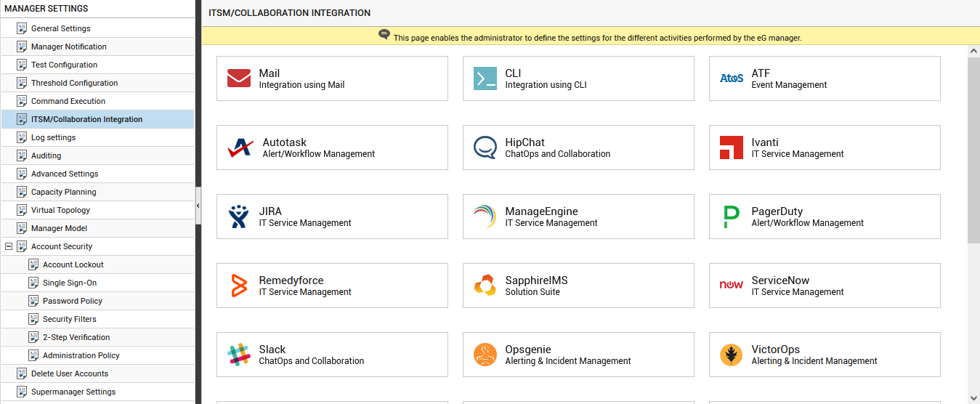Open the Mail integration title
Screen dimensions: 980x404
[270, 73]
